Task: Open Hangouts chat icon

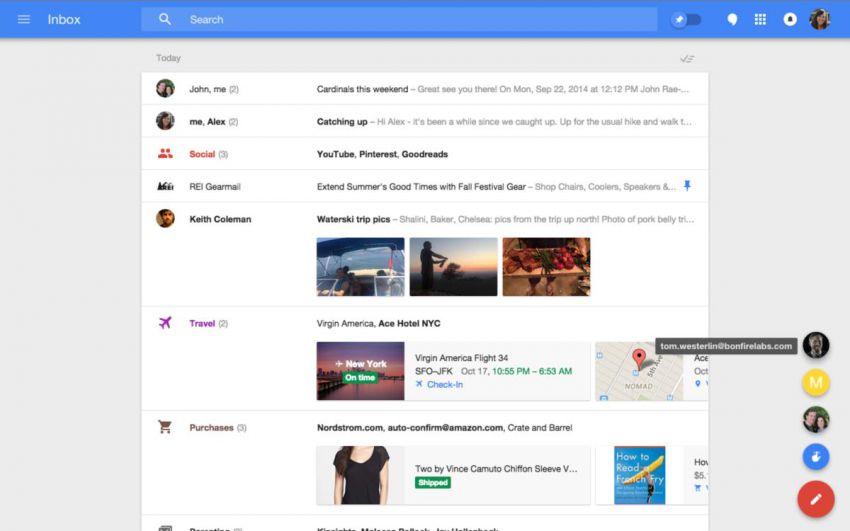Action: tap(732, 19)
